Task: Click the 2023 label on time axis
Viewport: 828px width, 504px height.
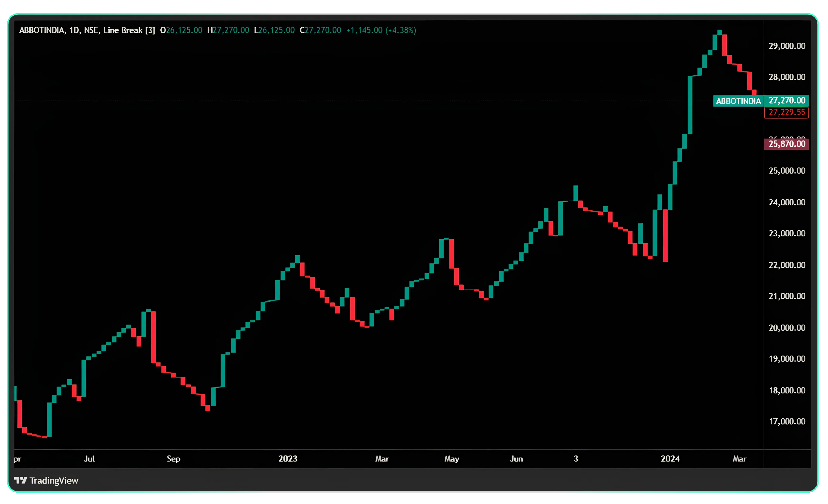Action: (x=288, y=459)
